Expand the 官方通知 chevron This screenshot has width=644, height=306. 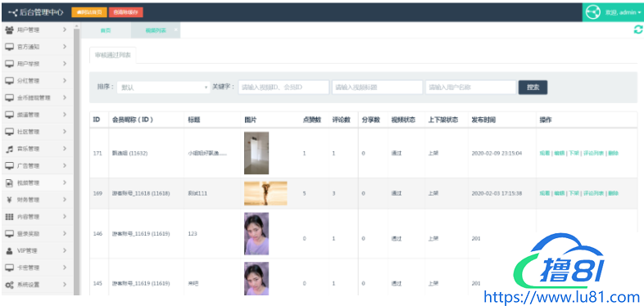pos(65,47)
